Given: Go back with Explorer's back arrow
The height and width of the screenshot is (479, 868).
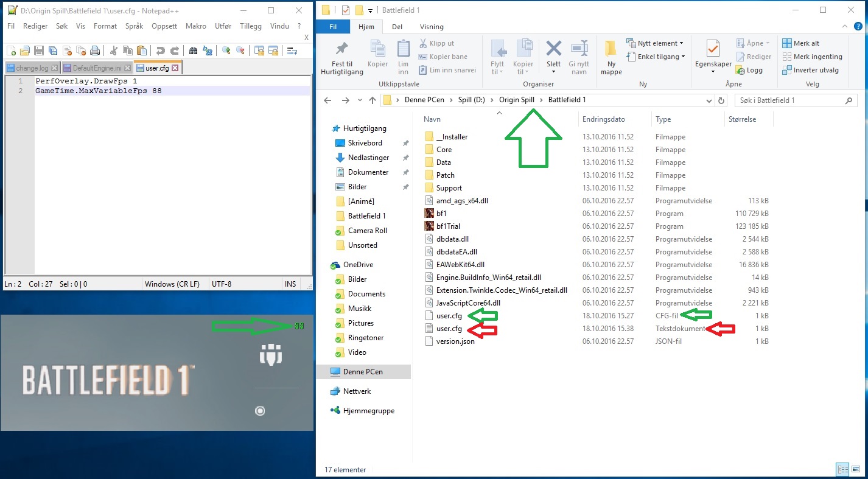Looking at the screenshot, I should (327, 100).
